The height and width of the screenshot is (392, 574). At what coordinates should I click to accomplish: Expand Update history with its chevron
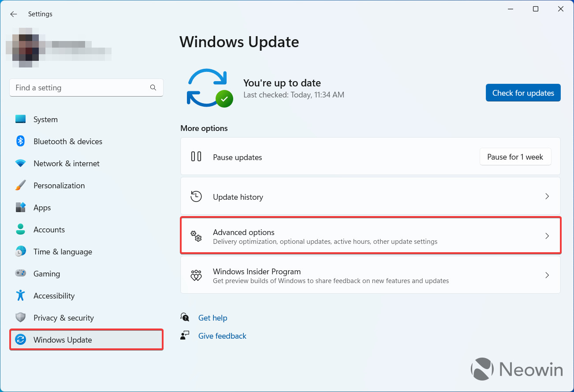pos(547,196)
